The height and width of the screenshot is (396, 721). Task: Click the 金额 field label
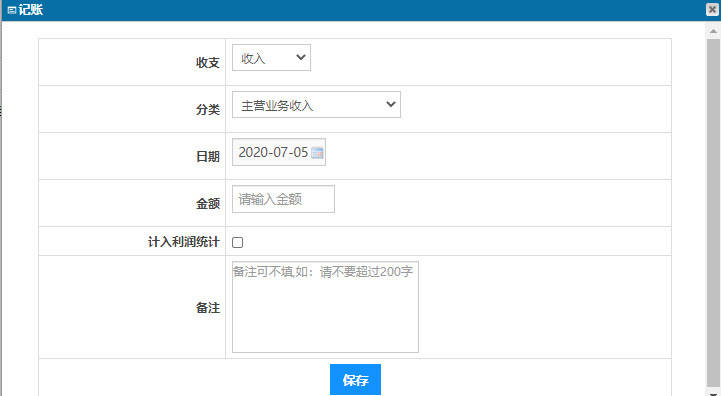tap(208, 204)
